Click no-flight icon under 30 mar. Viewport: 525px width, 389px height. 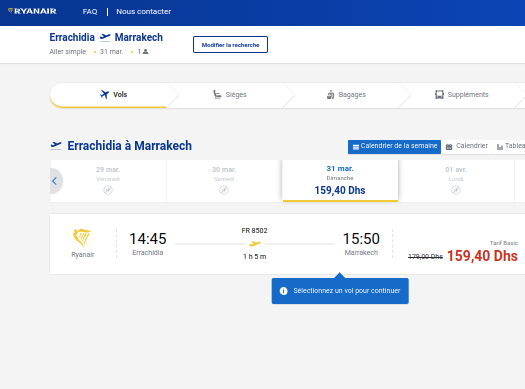pos(224,190)
